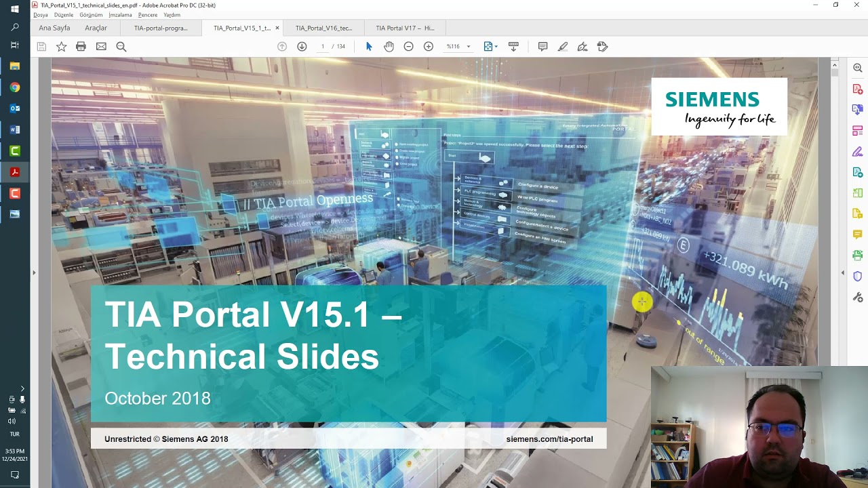Open the More Tools wrench icon
The image size is (868, 488).
point(858,298)
